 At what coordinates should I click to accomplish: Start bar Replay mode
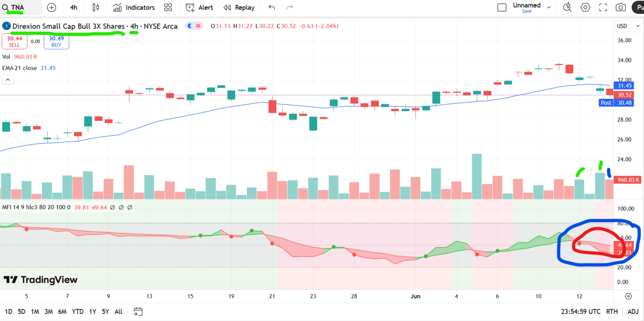click(x=239, y=8)
